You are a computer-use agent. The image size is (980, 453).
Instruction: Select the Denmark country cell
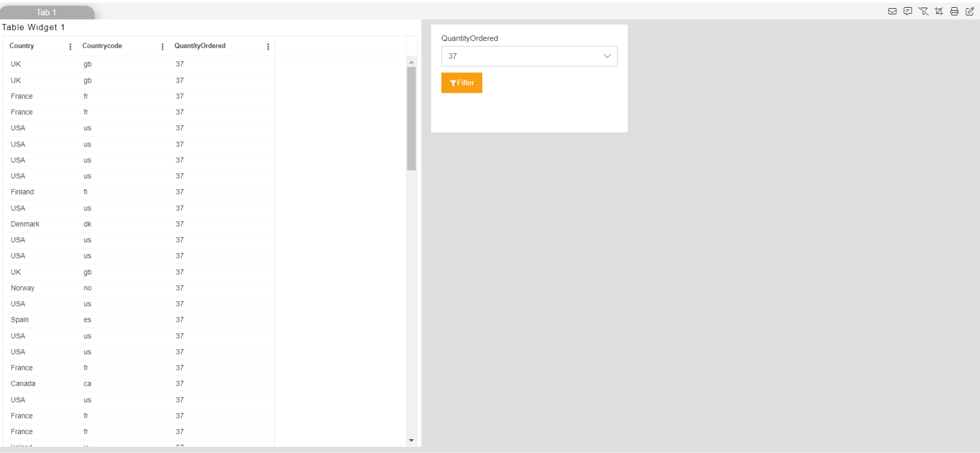25,224
